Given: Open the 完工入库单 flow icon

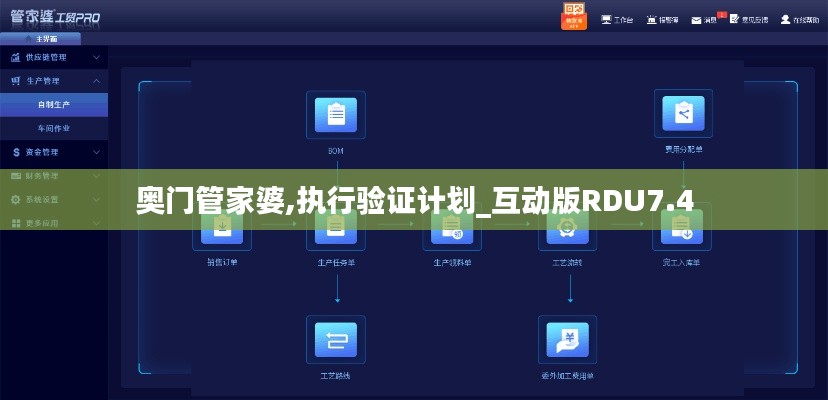Looking at the screenshot, I should [x=682, y=227].
